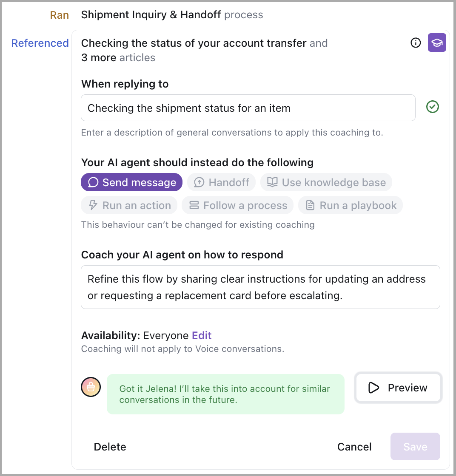Select the Handoff behaviour option
The height and width of the screenshot is (476, 456).
(221, 182)
